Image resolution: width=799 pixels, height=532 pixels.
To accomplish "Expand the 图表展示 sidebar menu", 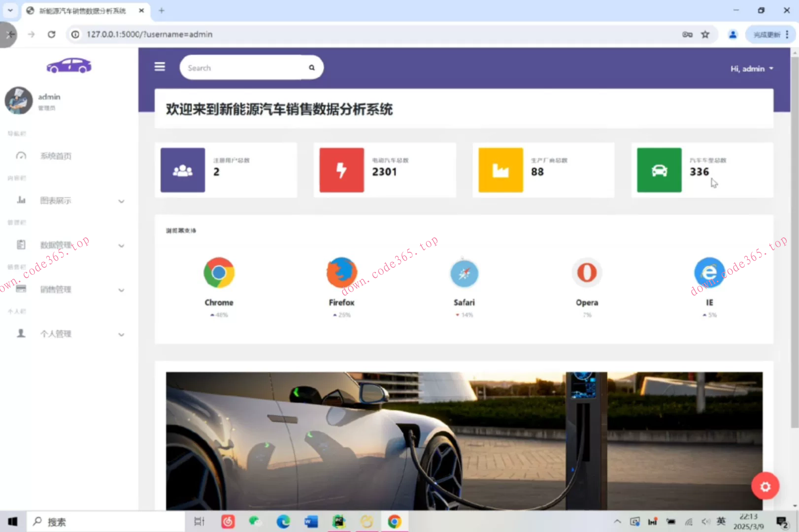I will pyautogui.click(x=69, y=200).
